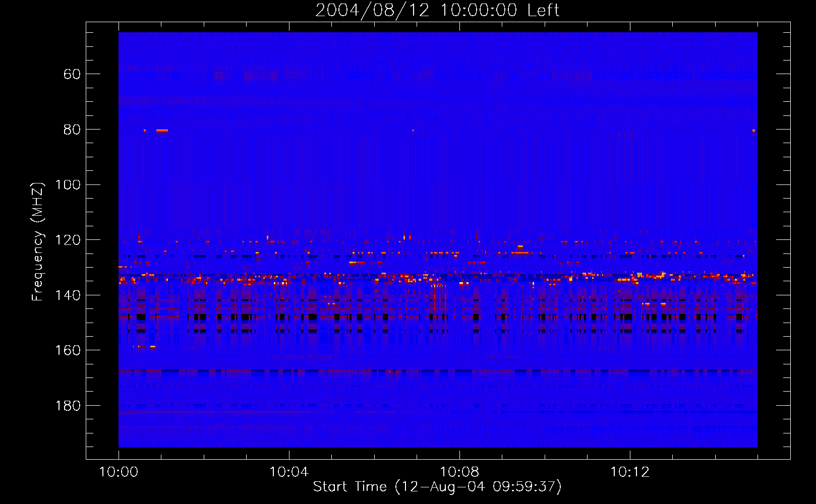Screen dimensions: 816x504
Task: Click the 60 frequency tick label
Action: pyautogui.click(x=72, y=74)
